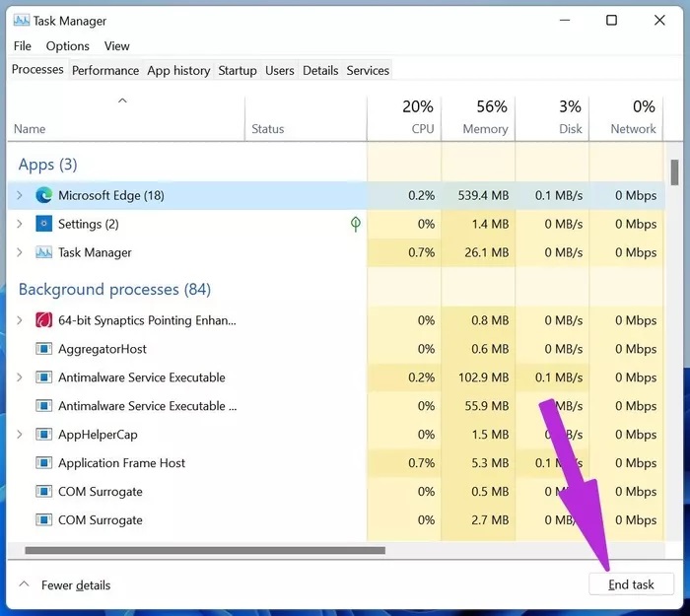Expand the Antimalware Service Executable row
The width and height of the screenshot is (690, 616).
[19, 377]
